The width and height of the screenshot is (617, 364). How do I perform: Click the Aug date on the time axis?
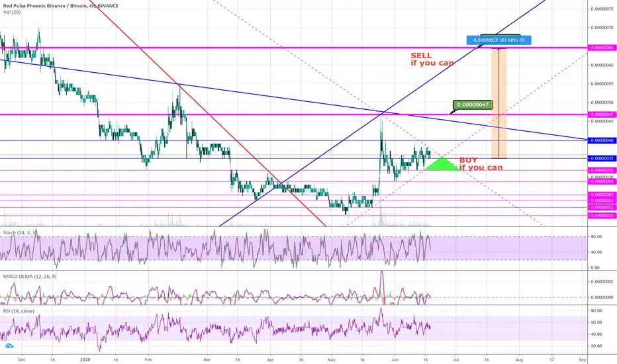coord(519,359)
